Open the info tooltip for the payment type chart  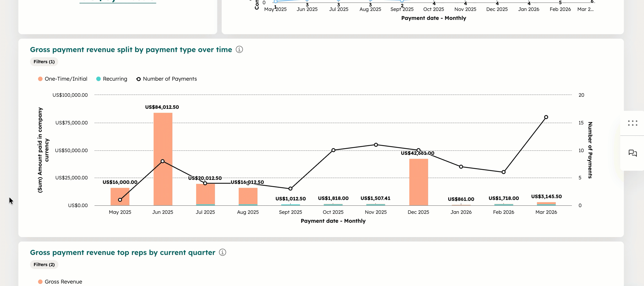point(240,49)
